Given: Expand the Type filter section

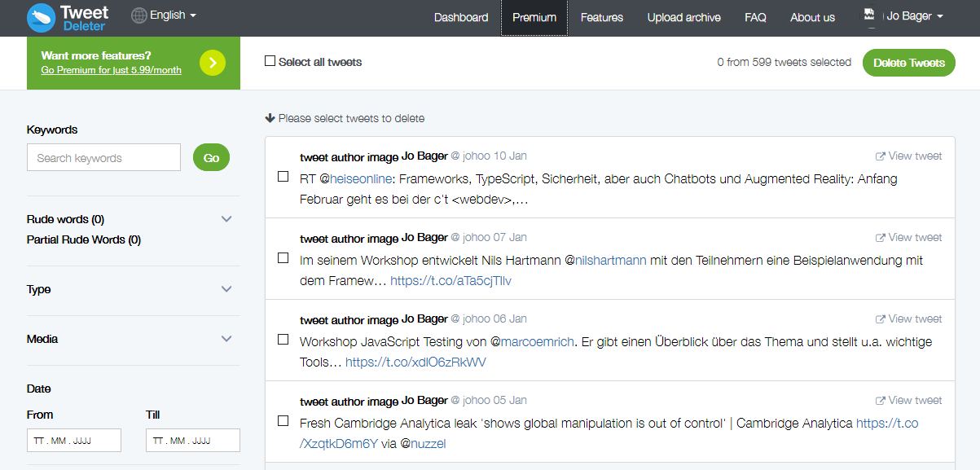Looking at the screenshot, I should 226,289.
